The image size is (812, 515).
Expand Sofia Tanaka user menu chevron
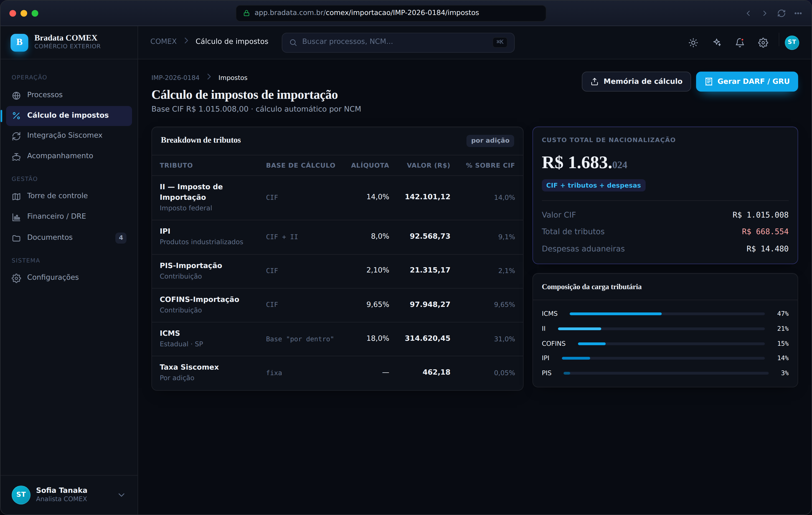click(x=121, y=495)
